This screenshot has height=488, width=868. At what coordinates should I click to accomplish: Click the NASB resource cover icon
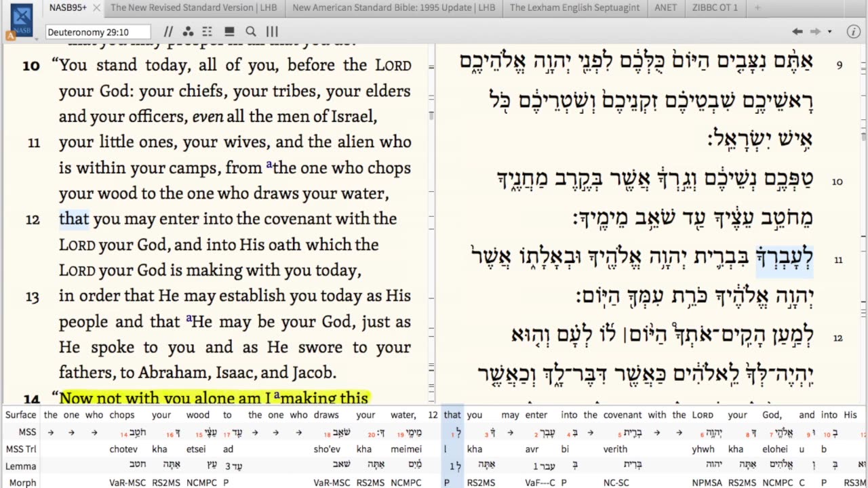pyautogui.click(x=22, y=19)
